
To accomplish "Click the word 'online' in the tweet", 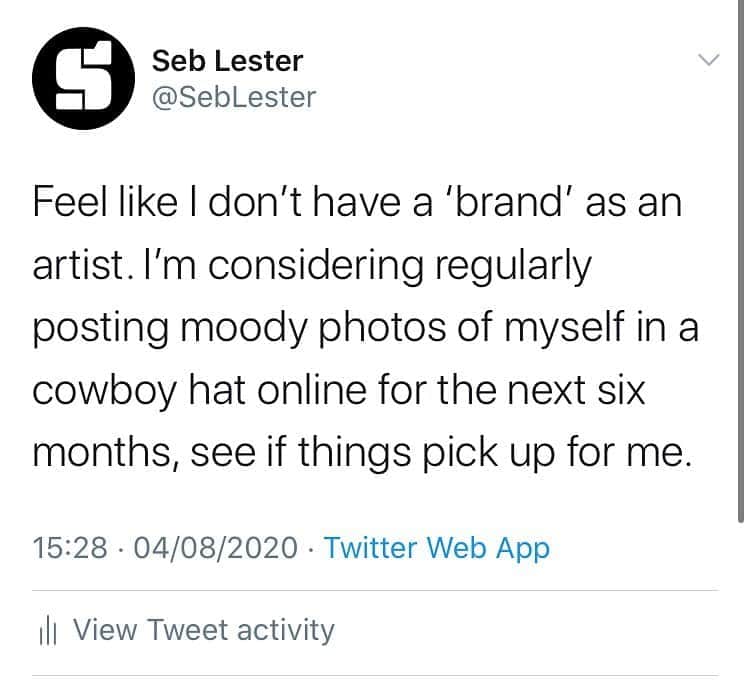I will [x=313, y=390].
